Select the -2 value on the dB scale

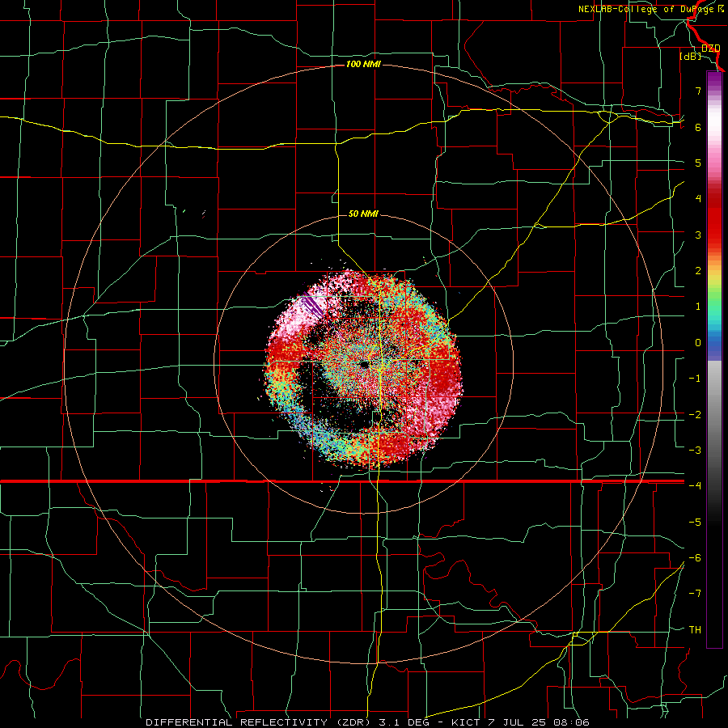pos(695,415)
